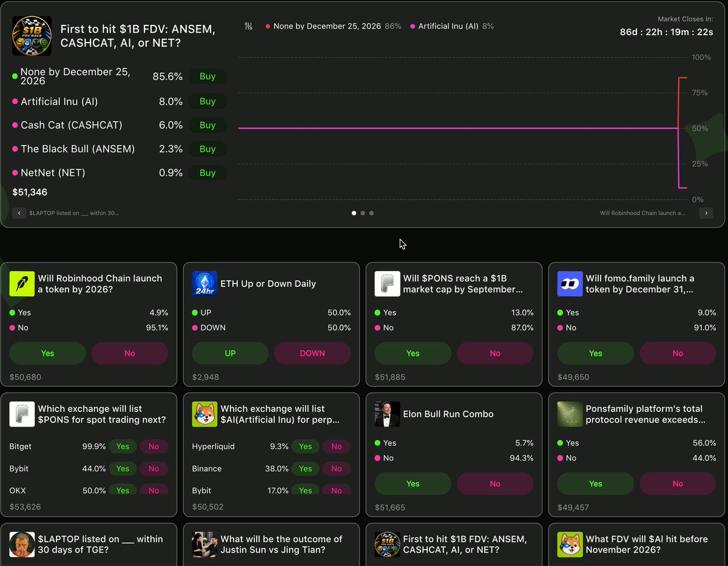This screenshot has height=566, width=728.
Task: Click the icon of the $AI FDV November 2026 card
Action: click(570, 545)
